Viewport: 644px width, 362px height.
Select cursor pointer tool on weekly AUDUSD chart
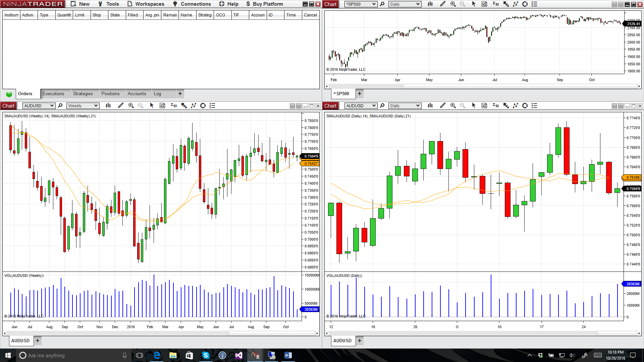pyautogui.click(x=152, y=106)
